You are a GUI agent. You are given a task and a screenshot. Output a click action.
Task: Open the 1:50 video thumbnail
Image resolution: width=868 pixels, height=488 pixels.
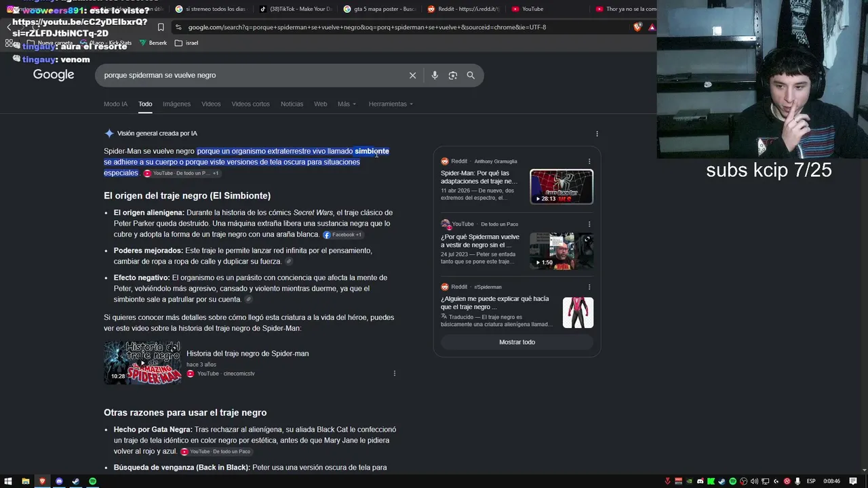pyautogui.click(x=561, y=250)
